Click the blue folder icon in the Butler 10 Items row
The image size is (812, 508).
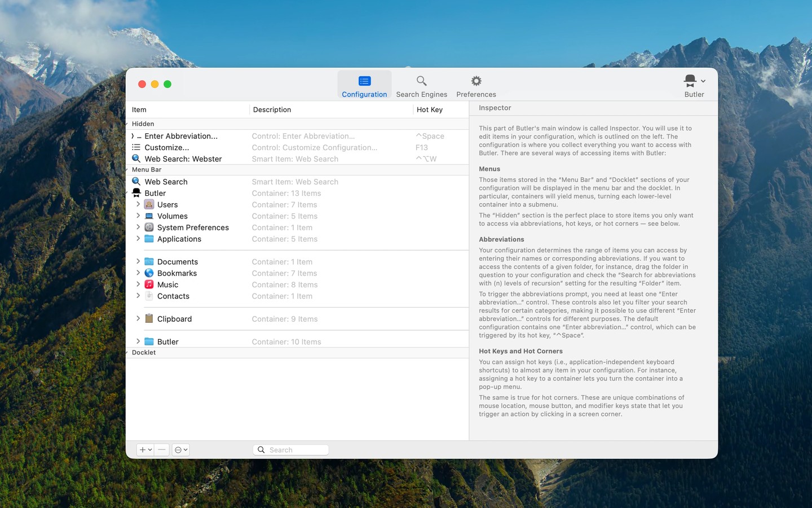[x=149, y=341]
